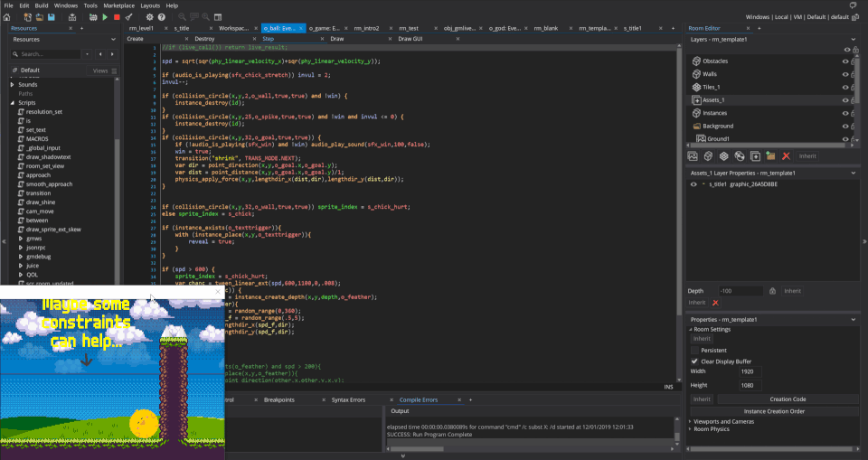Open the Syntax Errors tab
Screen dimensions: 868x460
348,399
